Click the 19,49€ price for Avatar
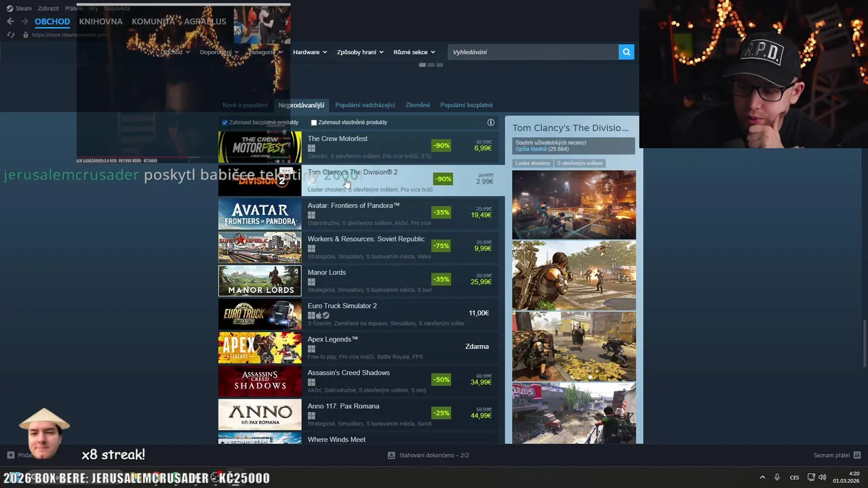Viewport: 868px width, 488px height. [481, 216]
